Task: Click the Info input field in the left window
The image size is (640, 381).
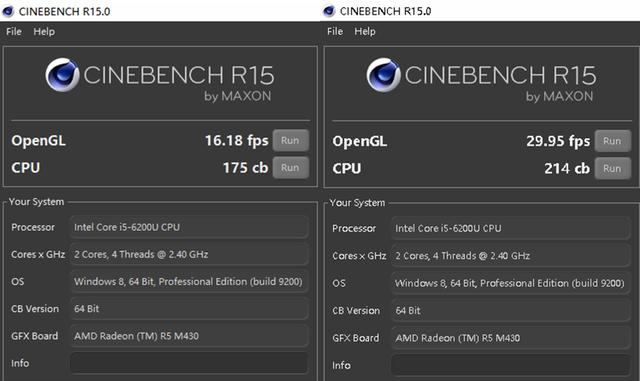Action: point(189,363)
